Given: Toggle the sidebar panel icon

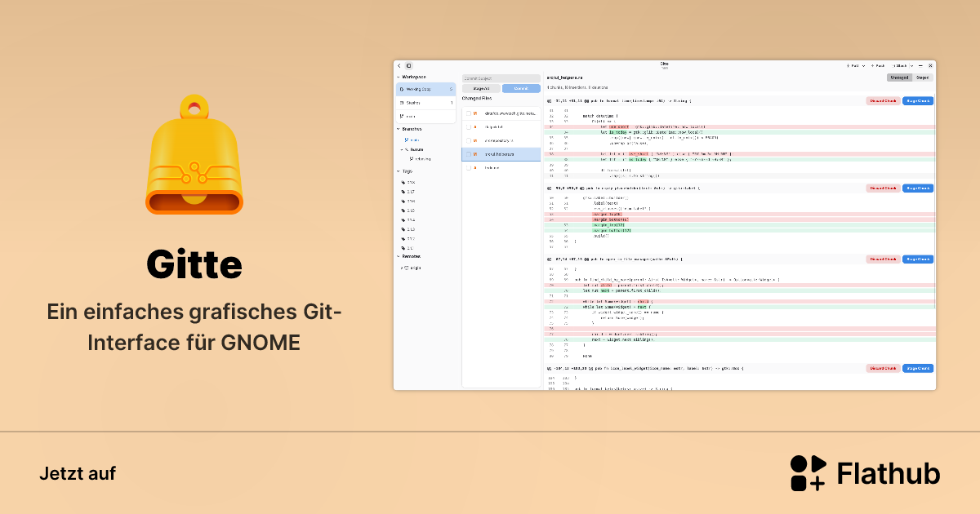Looking at the screenshot, I should 409,65.
